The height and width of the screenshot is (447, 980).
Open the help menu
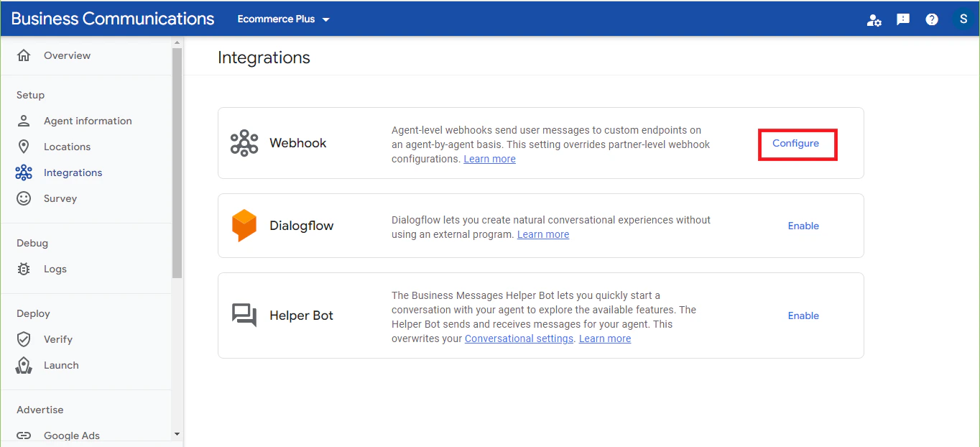(x=931, y=19)
